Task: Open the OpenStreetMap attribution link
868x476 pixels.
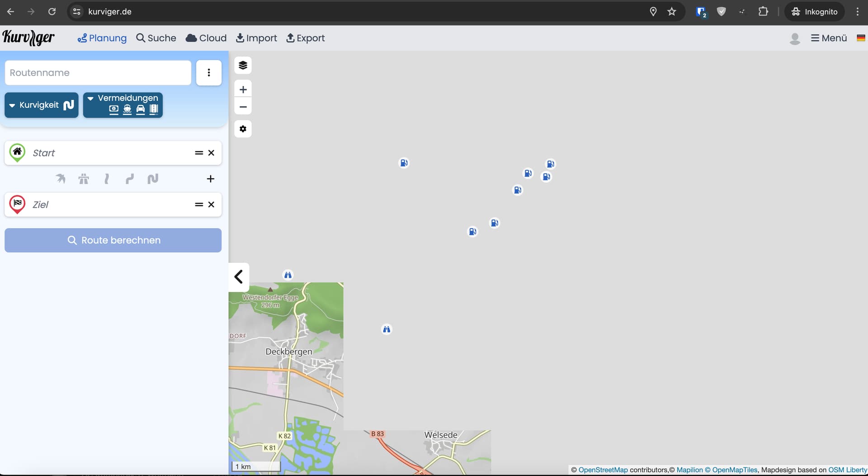Action: tap(603, 470)
